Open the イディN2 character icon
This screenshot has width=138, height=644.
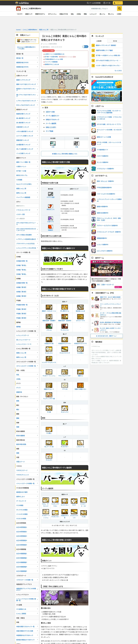65,385
